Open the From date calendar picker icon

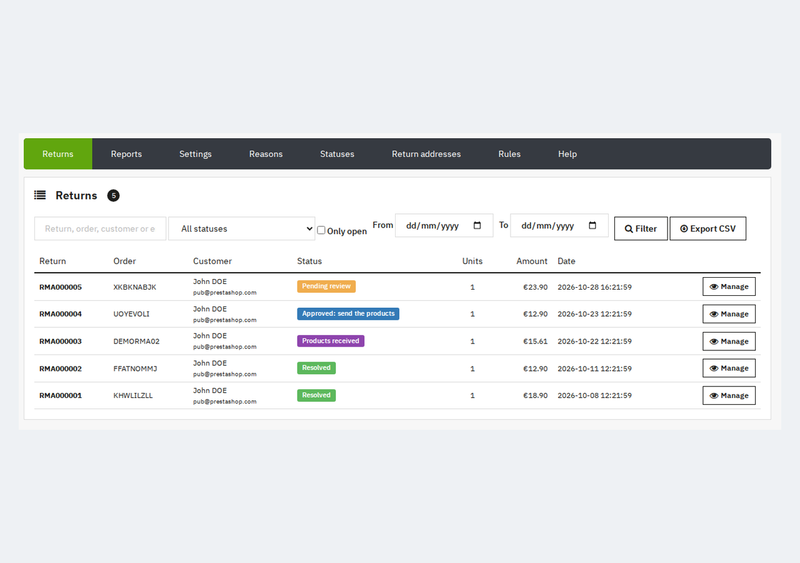click(x=477, y=226)
